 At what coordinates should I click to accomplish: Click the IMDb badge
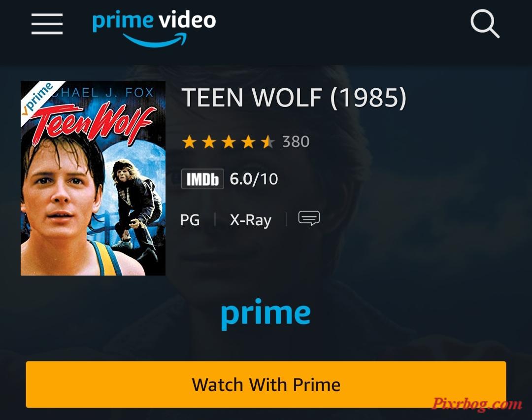point(202,179)
